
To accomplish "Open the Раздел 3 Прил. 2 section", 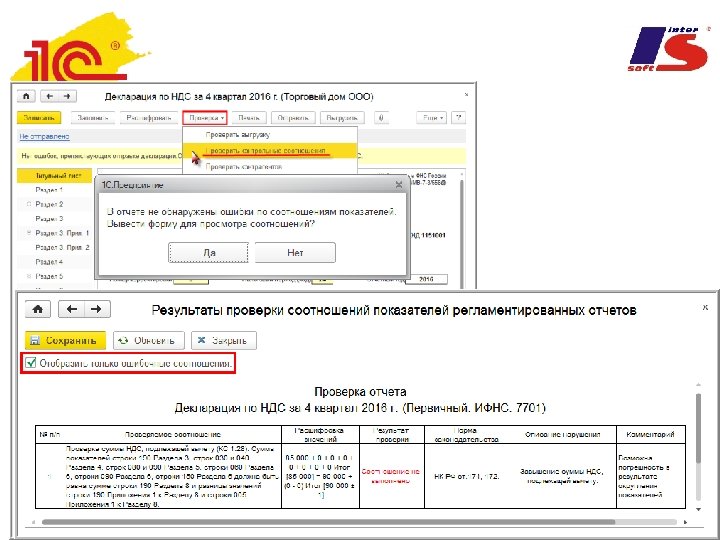I will click(x=55, y=248).
